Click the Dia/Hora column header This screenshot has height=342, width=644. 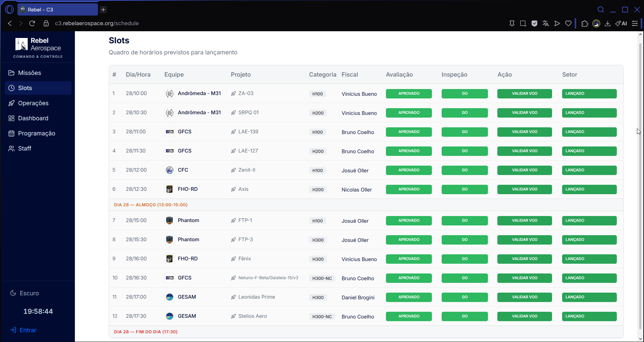pos(138,75)
